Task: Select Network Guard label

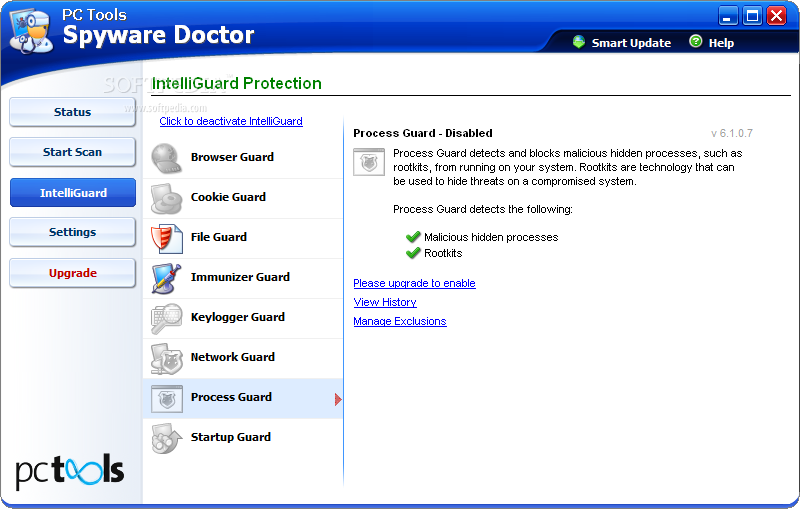Action: (233, 357)
